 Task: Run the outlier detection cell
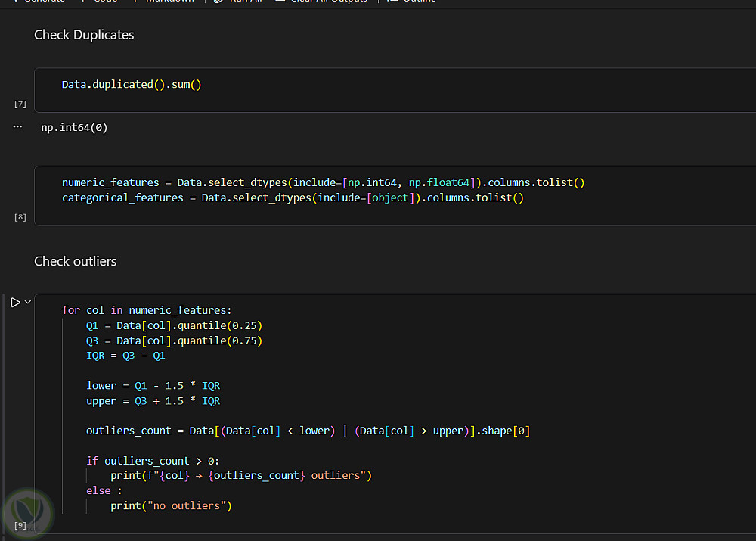[x=15, y=303]
